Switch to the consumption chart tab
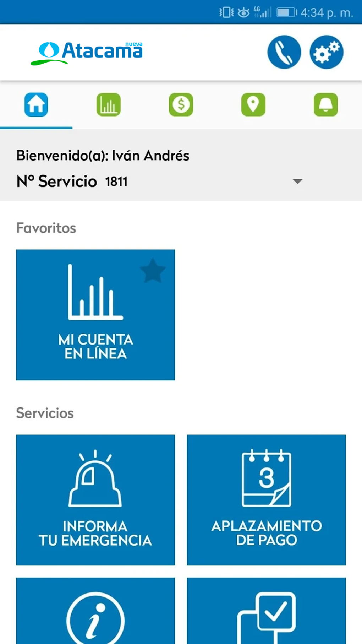 [x=109, y=105]
